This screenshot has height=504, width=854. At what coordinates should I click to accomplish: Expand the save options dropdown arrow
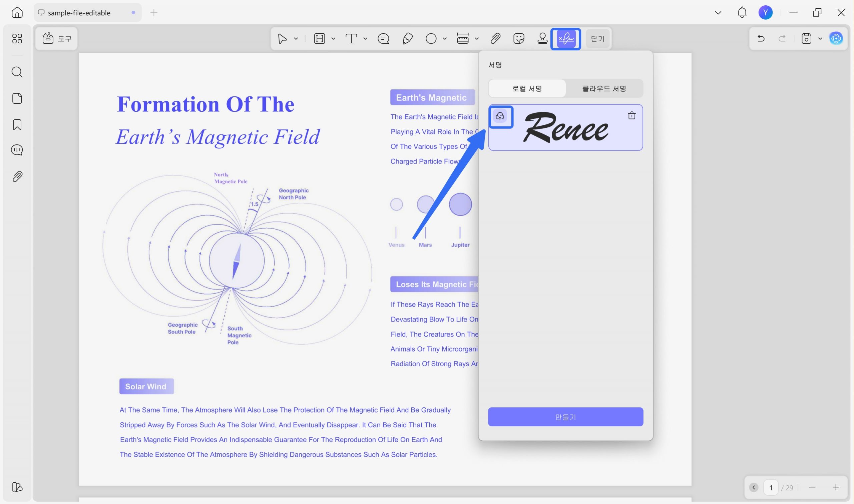[820, 39]
